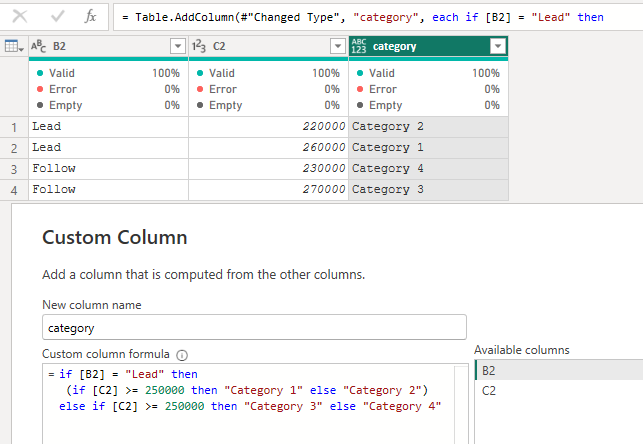Click the 123 number type icon of C2
The width and height of the screenshot is (643, 444).
pyautogui.click(x=199, y=46)
